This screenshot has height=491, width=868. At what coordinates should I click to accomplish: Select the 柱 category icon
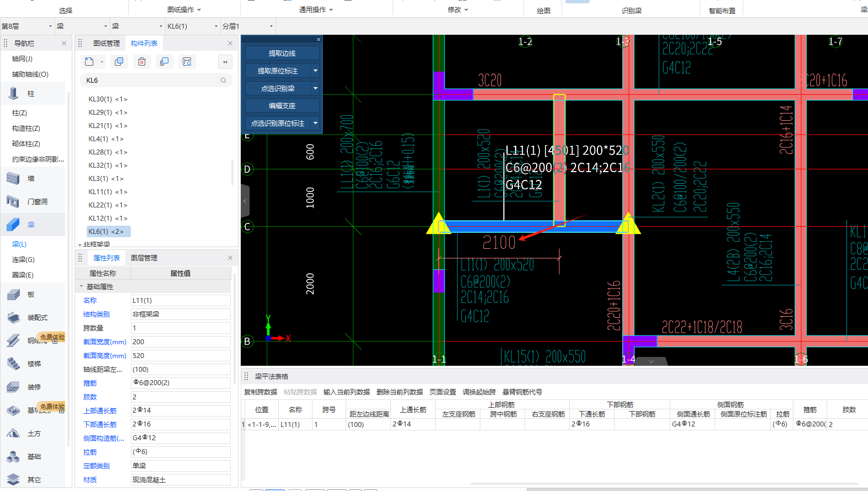tap(13, 94)
